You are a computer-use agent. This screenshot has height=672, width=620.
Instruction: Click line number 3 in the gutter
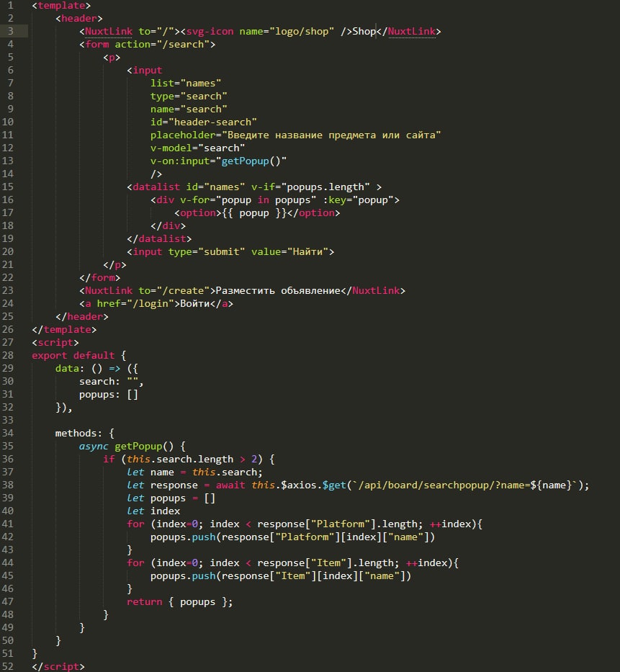pyautogui.click(x=10, y=31)
